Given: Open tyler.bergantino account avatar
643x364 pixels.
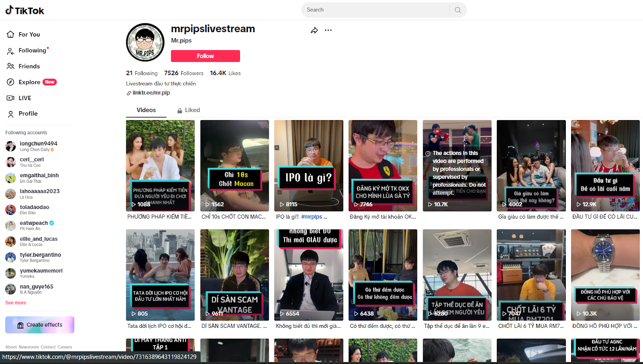Looking at the screenshot, I should [x=11, y=258].
